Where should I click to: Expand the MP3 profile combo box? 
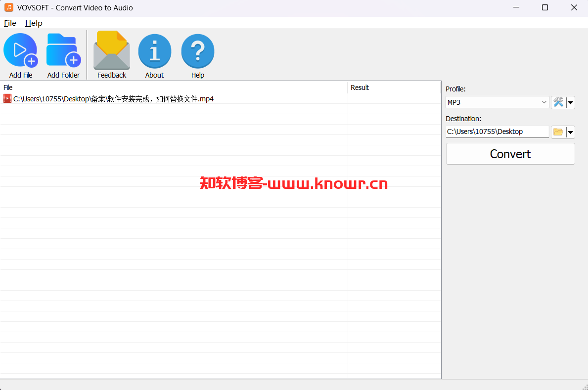[497, 102]
